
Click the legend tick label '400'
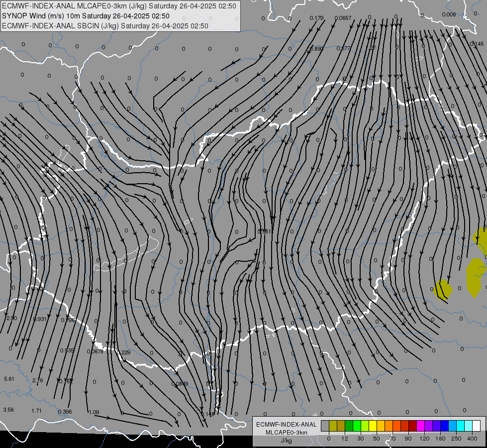472,439
